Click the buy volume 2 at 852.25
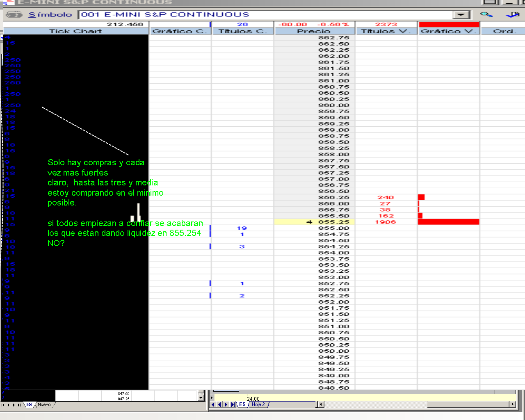The width and height of the screenshot is (525, 420). click(242, 296)
